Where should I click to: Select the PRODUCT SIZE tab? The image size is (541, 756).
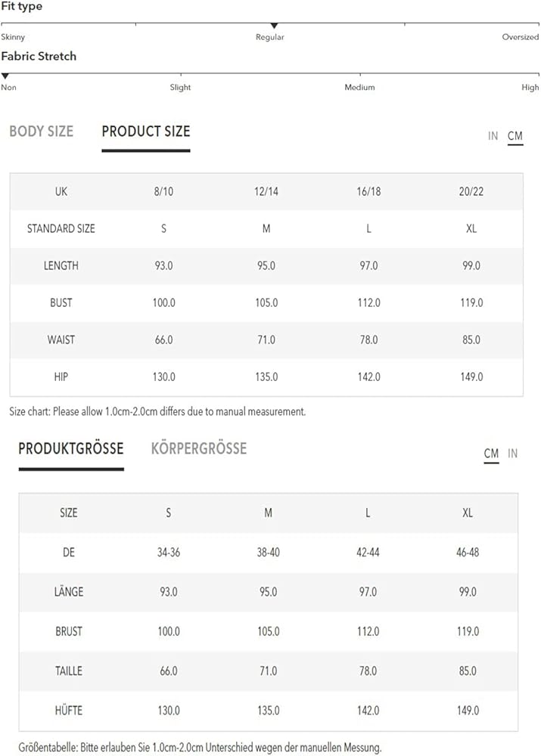(x=146, y=132)
